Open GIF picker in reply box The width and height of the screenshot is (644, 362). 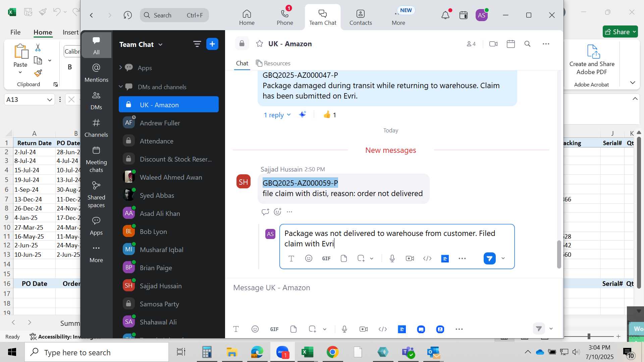pos(326,258)
